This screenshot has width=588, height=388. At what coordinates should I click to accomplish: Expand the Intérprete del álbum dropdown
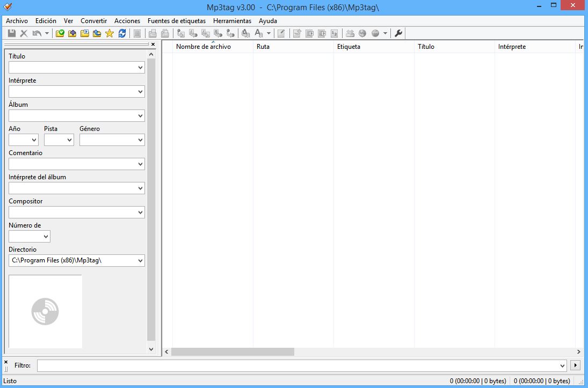[x=140, y=188]
